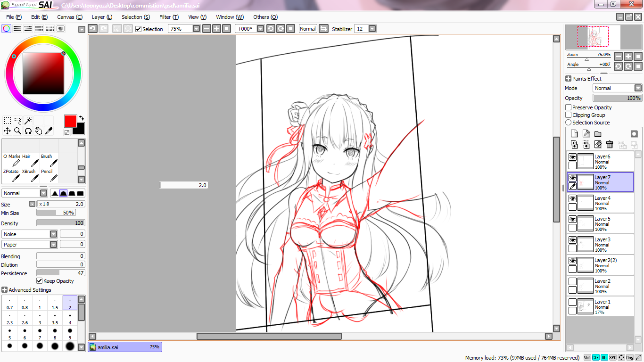
Task: Select the Move tool
Action: coord(8,131)
